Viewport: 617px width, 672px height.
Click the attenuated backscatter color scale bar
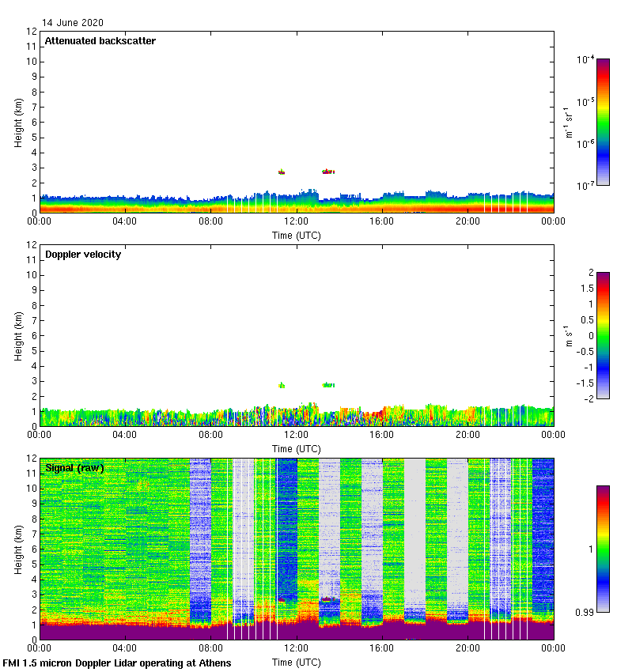[603, 122]
